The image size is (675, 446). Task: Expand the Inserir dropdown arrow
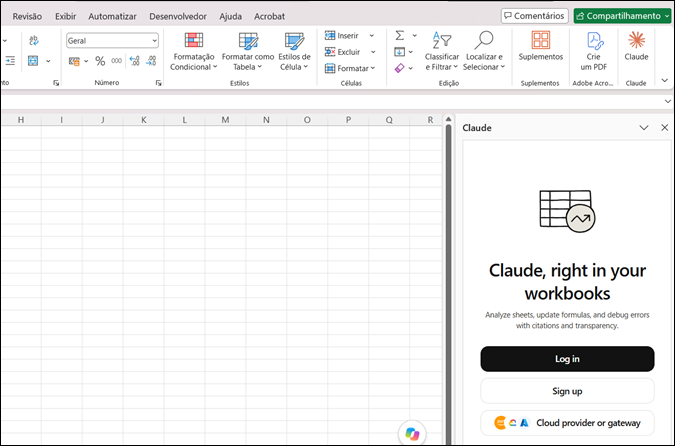(372, 36)
